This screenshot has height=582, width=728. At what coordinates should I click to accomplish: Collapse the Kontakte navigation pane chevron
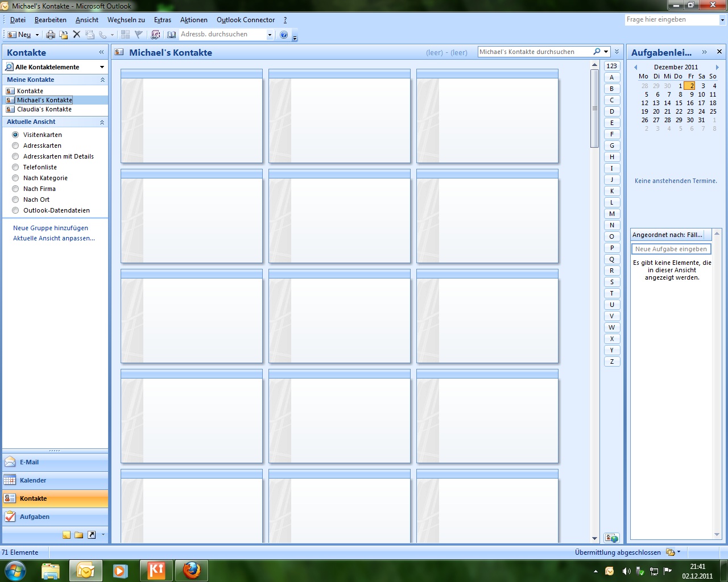point(101,52)
